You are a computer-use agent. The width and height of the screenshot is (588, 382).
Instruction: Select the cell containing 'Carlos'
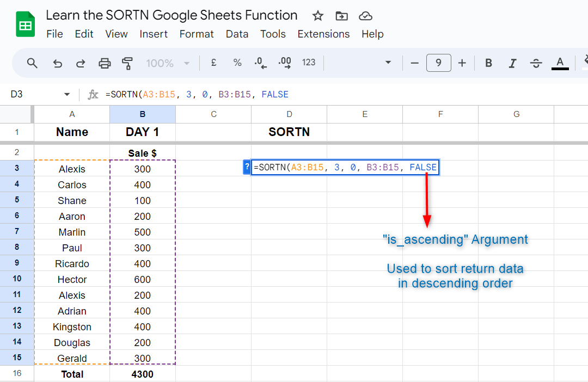pos(72,184)
